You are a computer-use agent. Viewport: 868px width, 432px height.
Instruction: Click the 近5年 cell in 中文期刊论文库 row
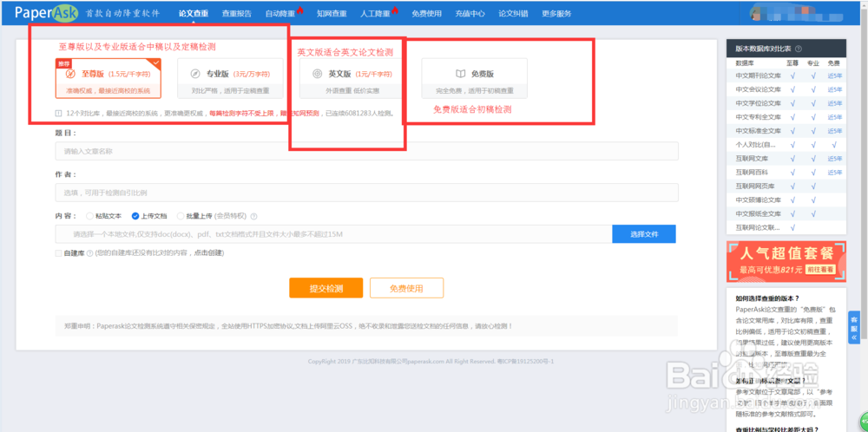(834, 75)
